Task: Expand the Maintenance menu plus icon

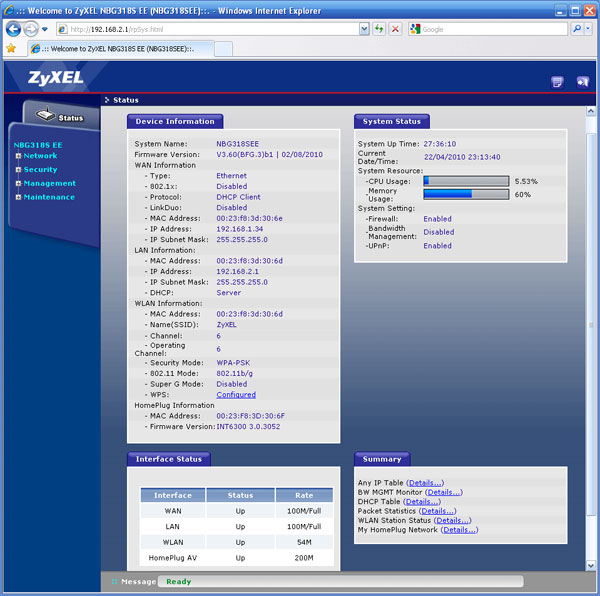Action: [x=18, y=197]
